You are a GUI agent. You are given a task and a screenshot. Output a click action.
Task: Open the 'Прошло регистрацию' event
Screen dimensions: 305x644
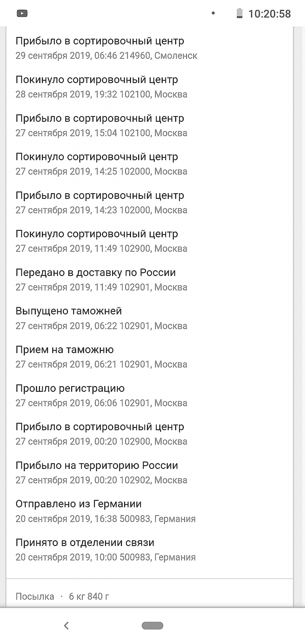tap(101, 395)
